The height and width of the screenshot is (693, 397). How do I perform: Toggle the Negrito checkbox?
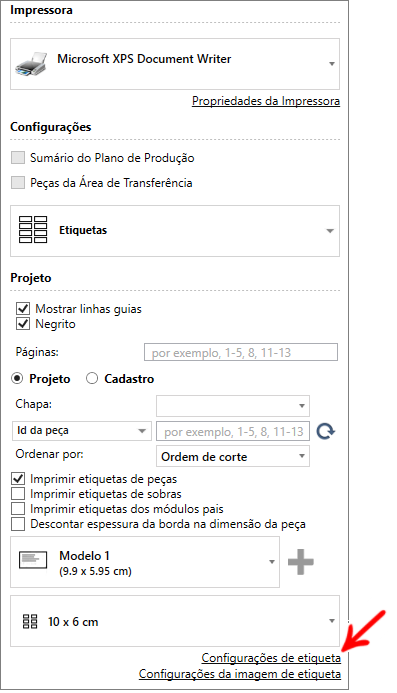tap(23, 324)
